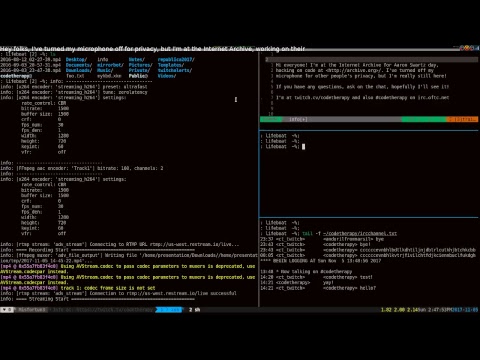The image size is (480, 360).
Task: Click the date at the tmux status bar end
Action: pyautogui.click(x=465, y=310)
